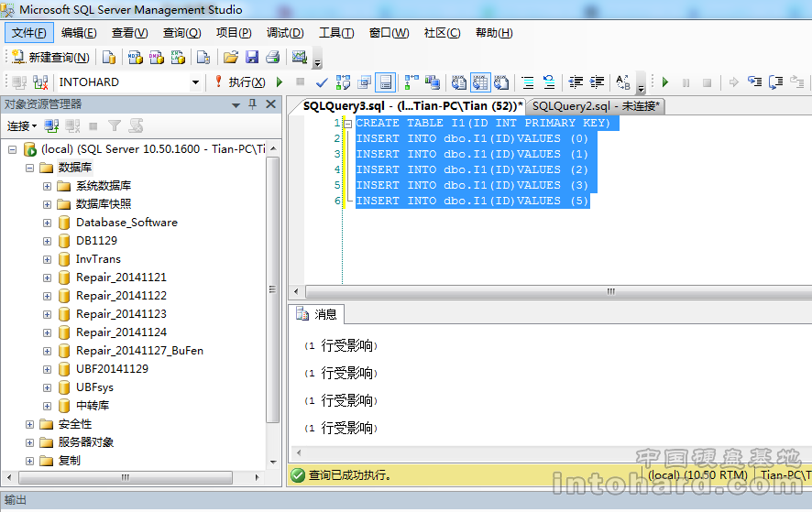This screenshot has width=812, height=512.
Task: Close the Object Explorer panel
Action: pyautogui.click(x=270, y=104)
